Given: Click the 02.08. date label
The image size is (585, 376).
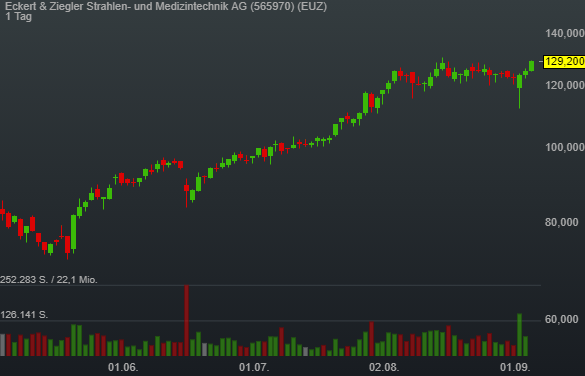Looking at the screenshot, I should click(x=384, y=367).
